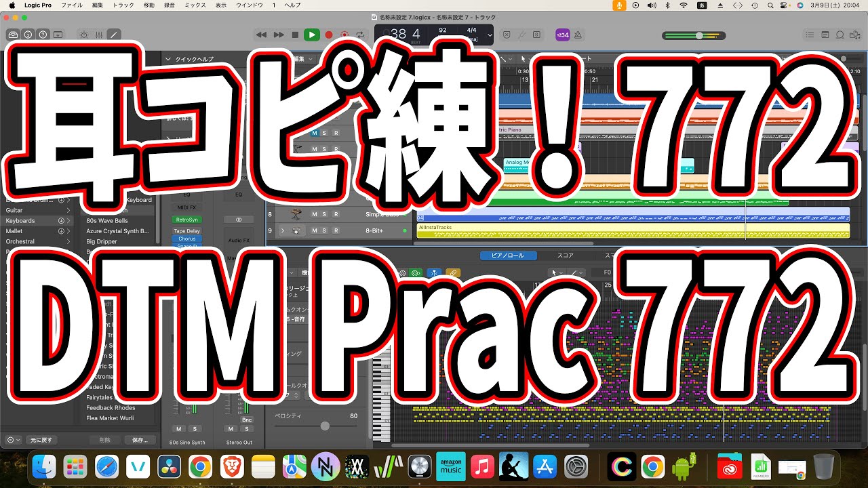
Task: Toggle the Metronome click button
Action: pyautogui.click(x=578, y=35)
